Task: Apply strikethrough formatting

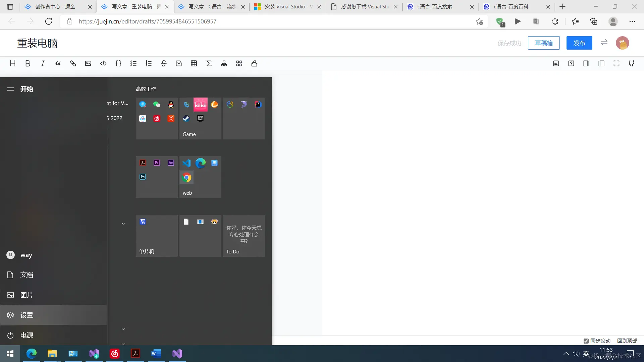Action: (163, 63)
